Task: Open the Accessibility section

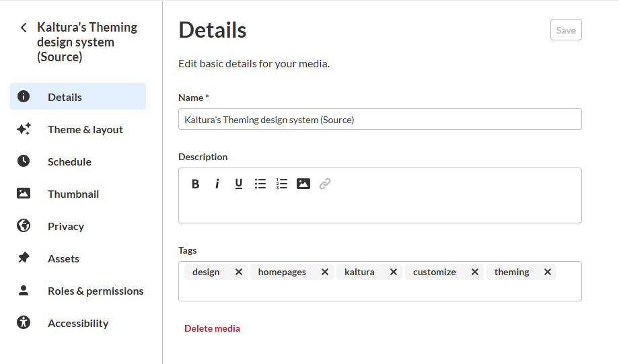Action: (78, 324)
